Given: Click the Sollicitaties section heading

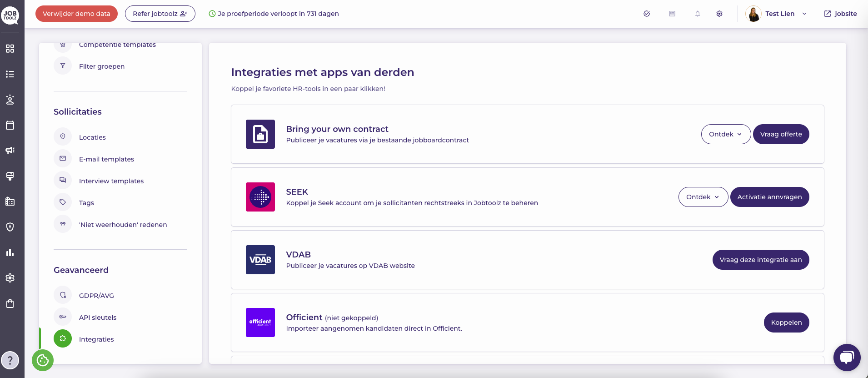Looking at the screenshot, I should [78, 112].
